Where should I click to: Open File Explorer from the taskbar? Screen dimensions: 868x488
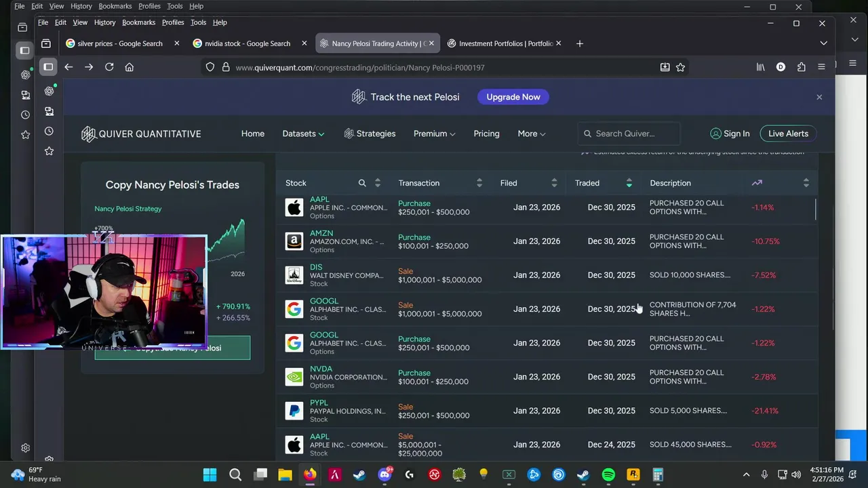pyautogui.click(x=285, y=474)
